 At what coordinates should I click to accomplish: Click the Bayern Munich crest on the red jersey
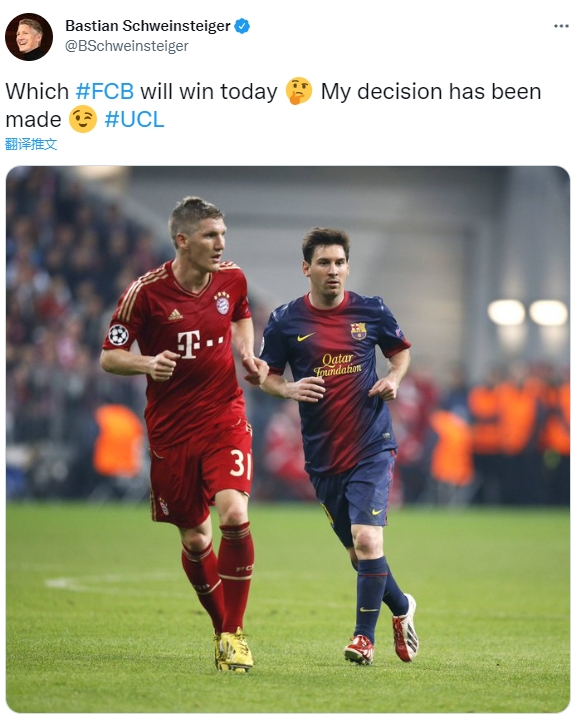[222, 303]
